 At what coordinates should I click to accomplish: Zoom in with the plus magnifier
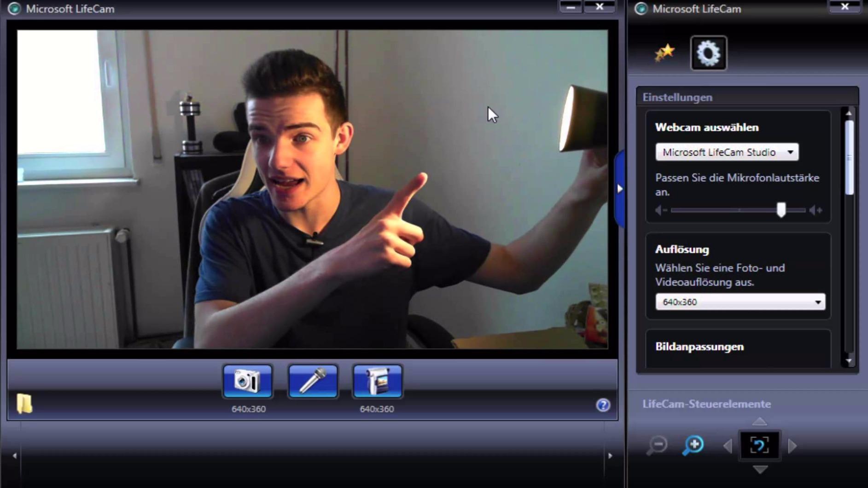coord(693,445)
